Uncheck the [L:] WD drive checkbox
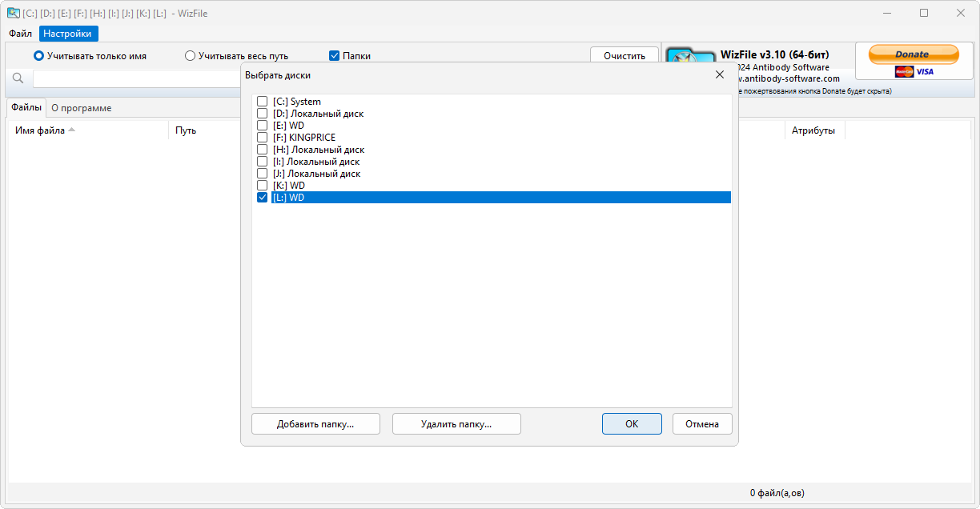The width and height of the screenshot is (980, 509). coord(262,198)
